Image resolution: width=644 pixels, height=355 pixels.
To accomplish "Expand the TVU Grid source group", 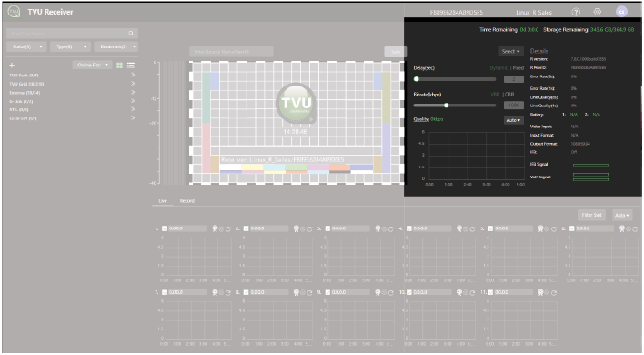I will [133, 84].
